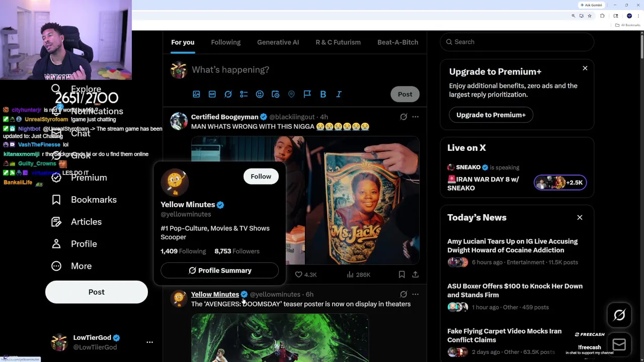Viewport: 644px width, 362px height.
Task: Open Certified Boogeyman profile name
Action: 224,117
